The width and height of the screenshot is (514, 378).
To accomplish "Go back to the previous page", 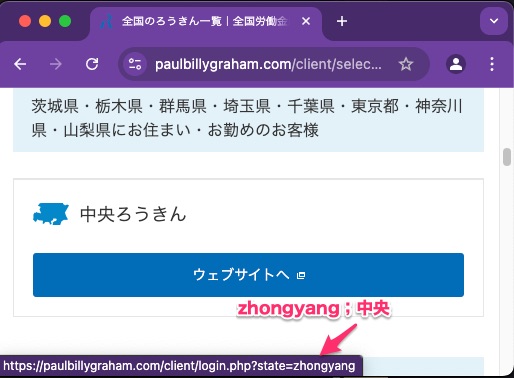I will [x=20, y=64].
